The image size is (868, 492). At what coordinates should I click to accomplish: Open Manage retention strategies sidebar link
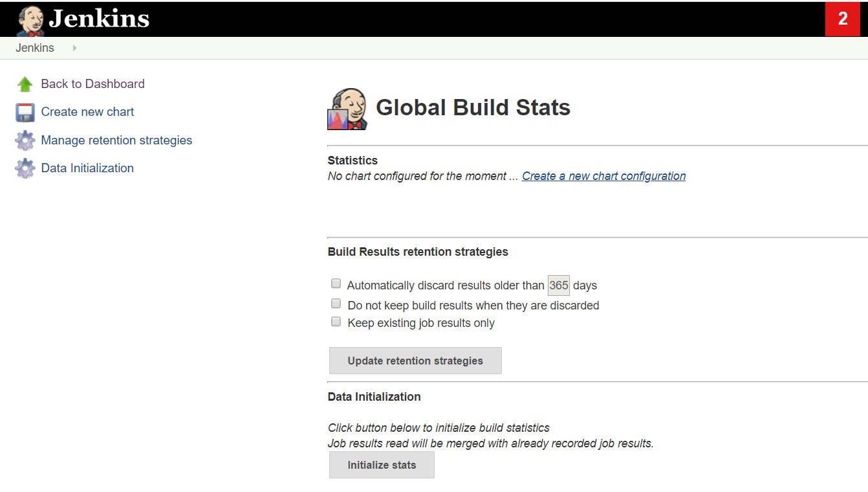point(116,140)
